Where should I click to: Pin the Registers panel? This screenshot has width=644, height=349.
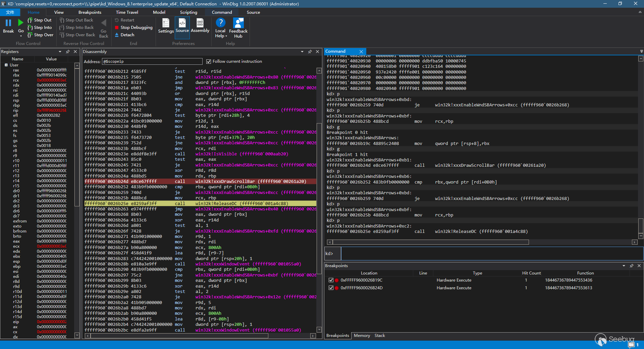68,52
